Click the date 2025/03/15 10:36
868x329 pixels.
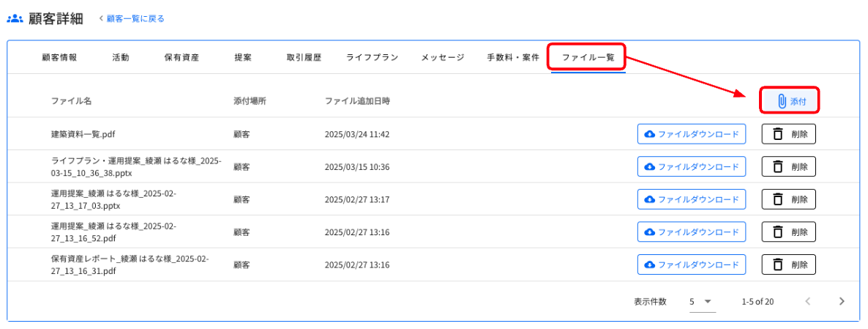point(357,167)
